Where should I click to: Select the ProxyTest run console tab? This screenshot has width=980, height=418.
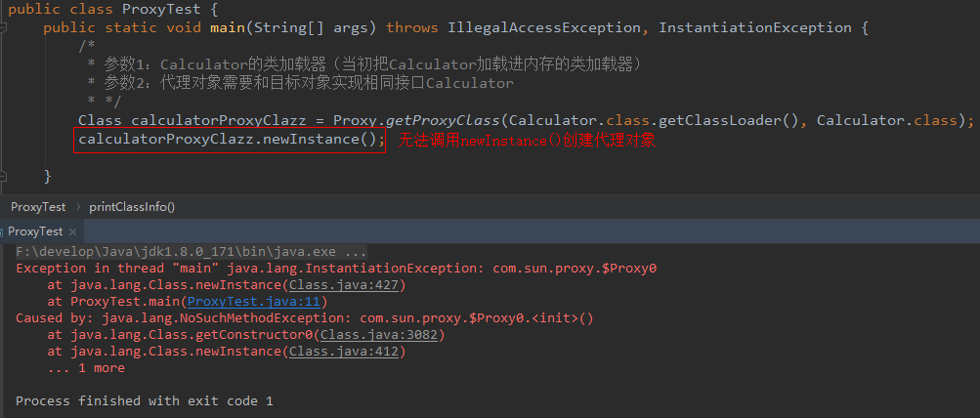[35, 231]
